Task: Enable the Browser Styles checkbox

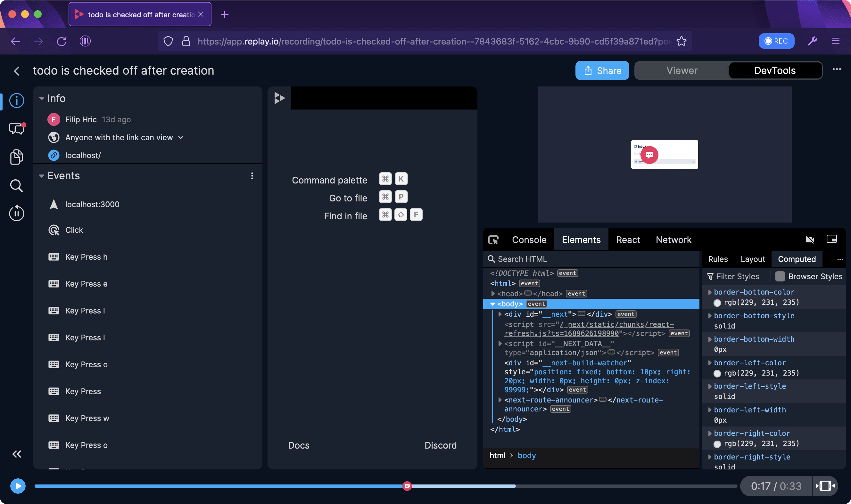Action: (x=780, y=276)
